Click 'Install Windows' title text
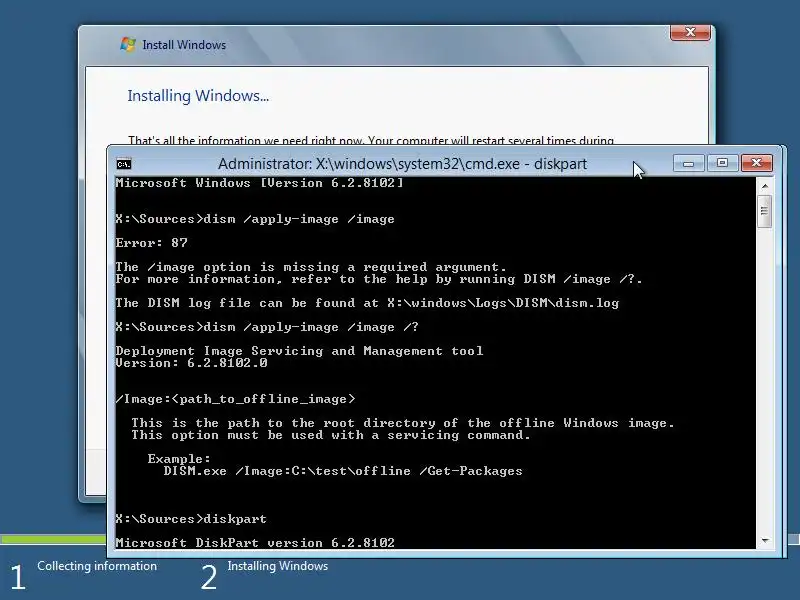 [184, 45]
